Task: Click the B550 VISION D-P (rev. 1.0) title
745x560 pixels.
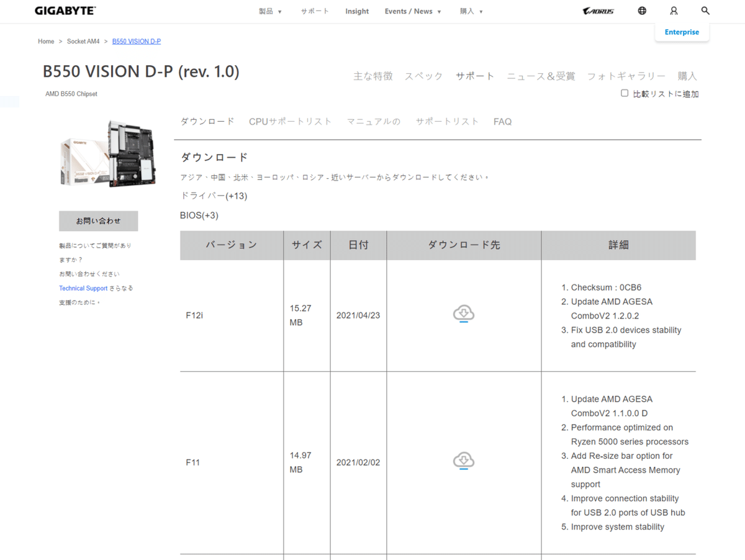Action: coord(141,71)
